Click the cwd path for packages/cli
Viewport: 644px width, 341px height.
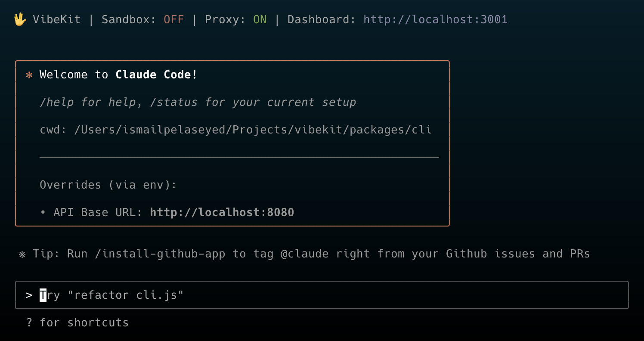(x=253, y=130)
